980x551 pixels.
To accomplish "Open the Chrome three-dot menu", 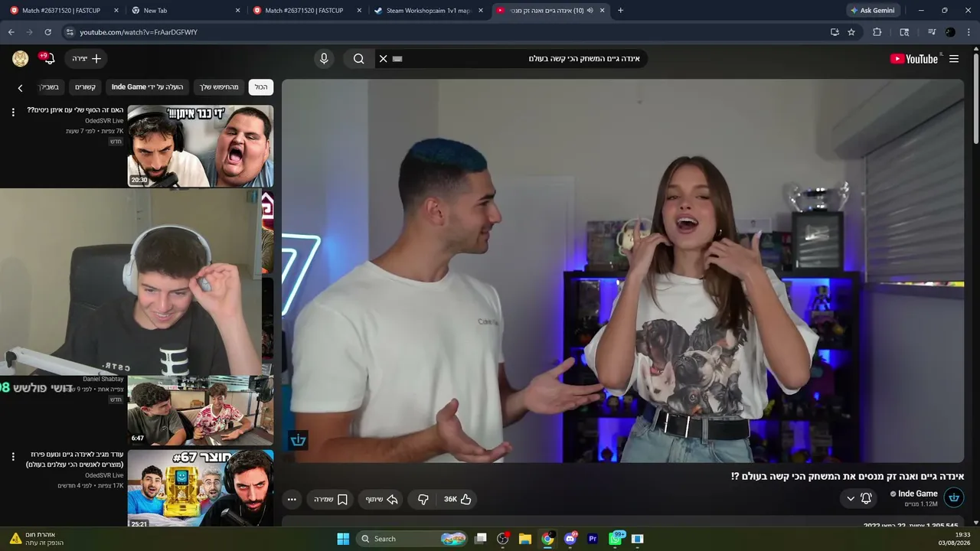I will [x=969, y=32].
